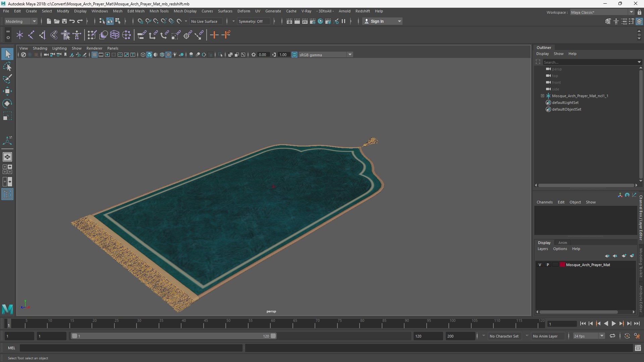The height and width of the screenshot is (362, 644).
Task: Open the Mesh Tools menu
Action: 159,11
